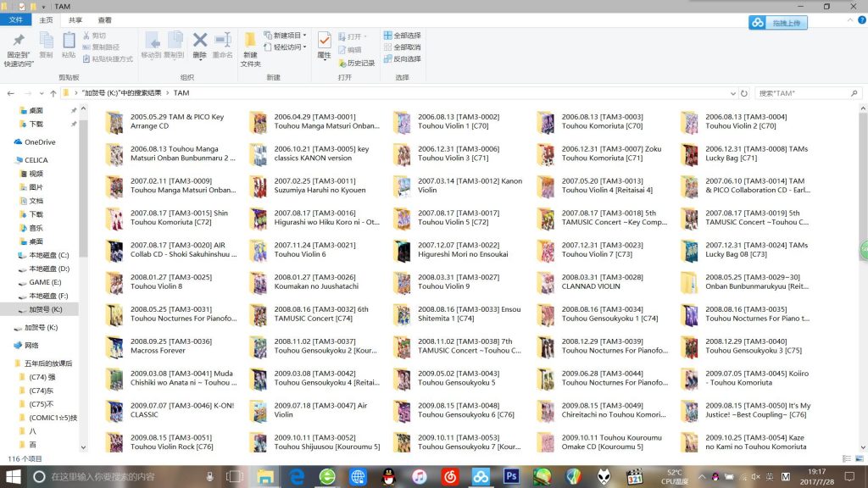Open the Easy access (轻松访问) dropdown
This screenshot has height=488, width=868.
coord(285,47)
